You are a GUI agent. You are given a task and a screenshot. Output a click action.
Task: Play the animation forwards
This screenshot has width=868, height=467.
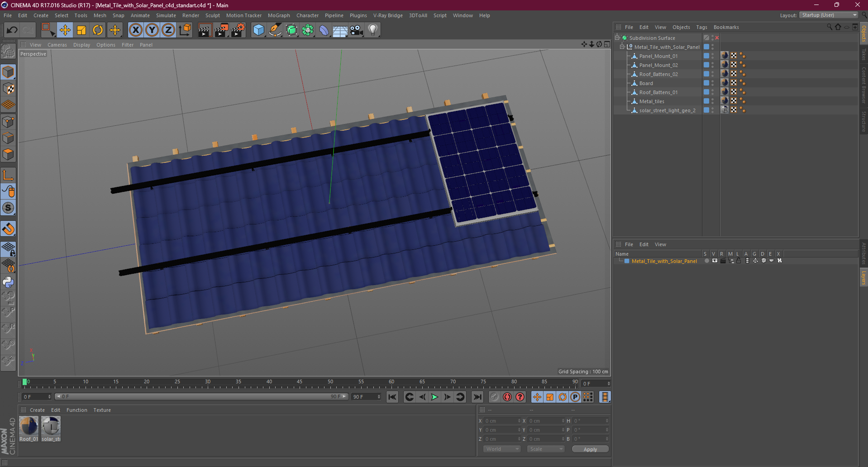[434, 397]
